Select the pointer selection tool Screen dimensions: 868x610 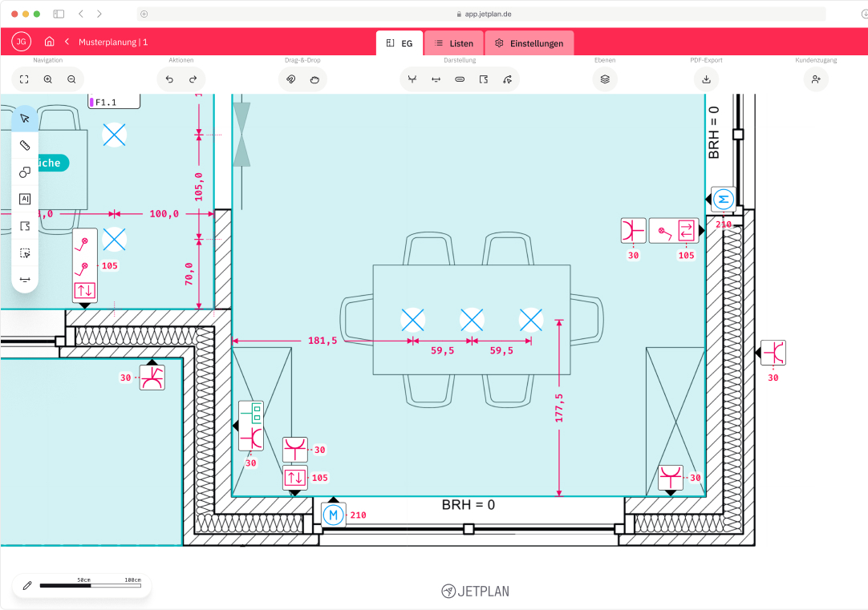pos(25,119)
